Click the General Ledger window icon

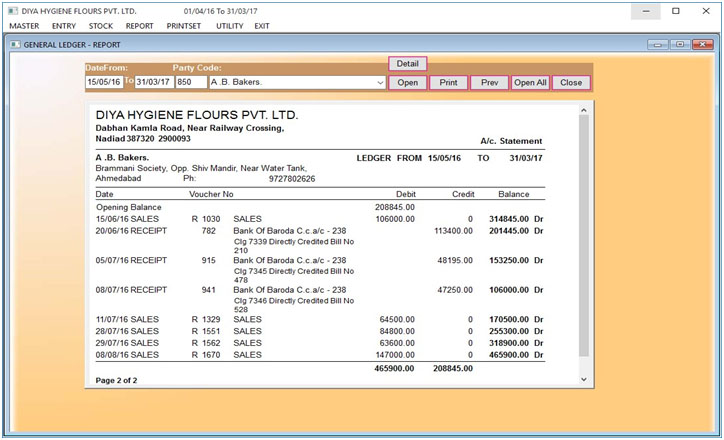click(12, 45)
